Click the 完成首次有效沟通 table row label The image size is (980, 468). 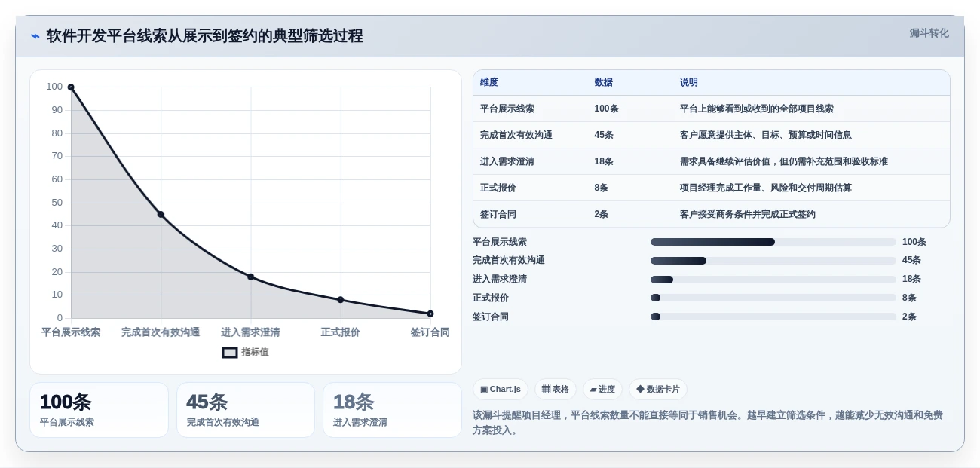point(516,135)
